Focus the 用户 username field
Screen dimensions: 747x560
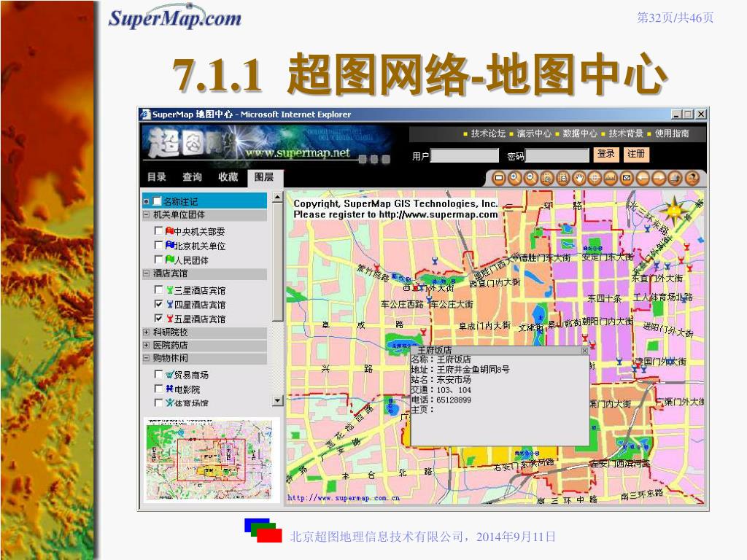(465, 155)
